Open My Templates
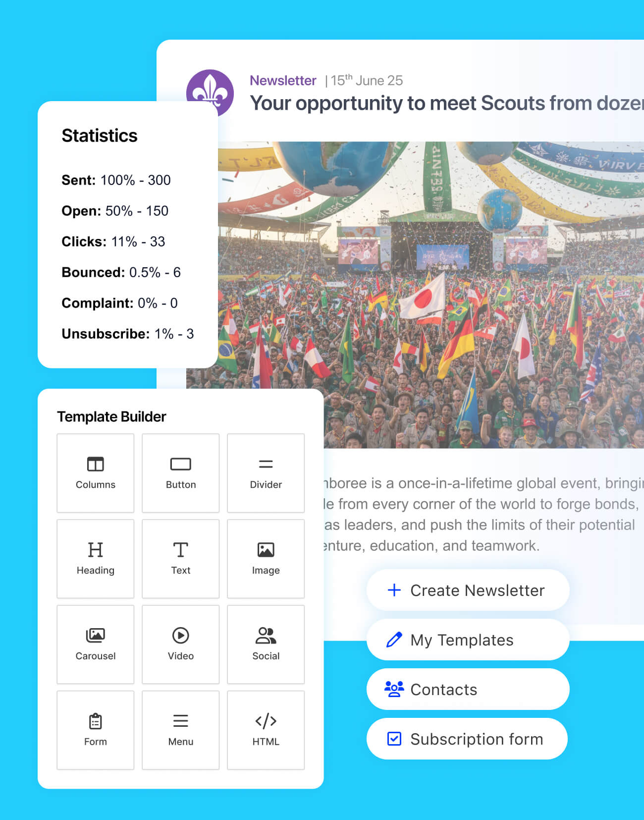This screenshot has height=820, width=644. [468, 640]
